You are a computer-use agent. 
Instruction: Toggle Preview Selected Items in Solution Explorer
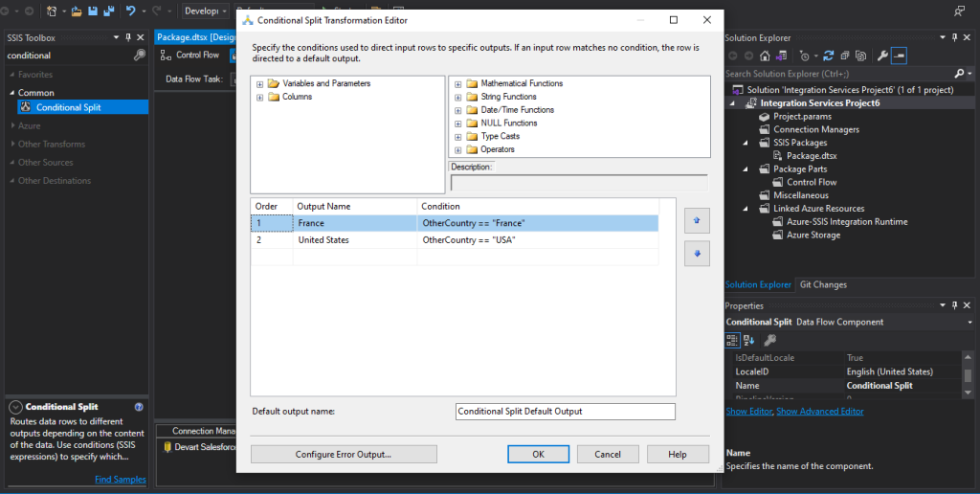click(x=899, y=56)
